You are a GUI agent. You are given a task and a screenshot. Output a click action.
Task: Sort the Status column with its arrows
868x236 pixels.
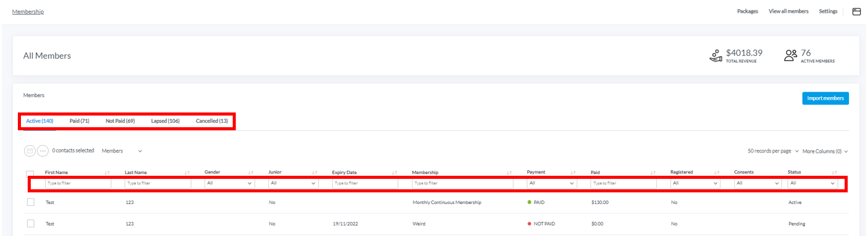(834, 173)
